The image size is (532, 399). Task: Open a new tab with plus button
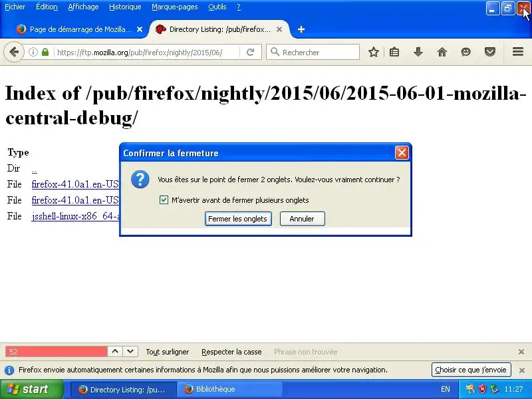coord(301,29)
